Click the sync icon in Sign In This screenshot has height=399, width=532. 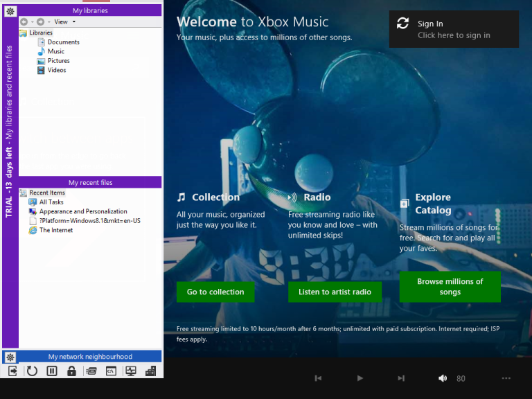[402, 23]
